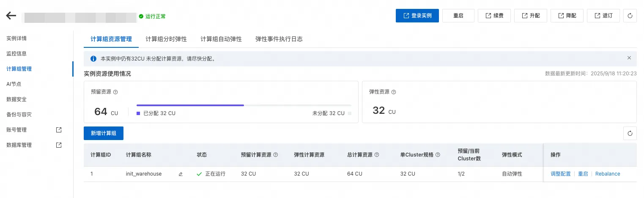Click the back arrow icon
The width and height of the screenshot is (644, 198).
11,16
